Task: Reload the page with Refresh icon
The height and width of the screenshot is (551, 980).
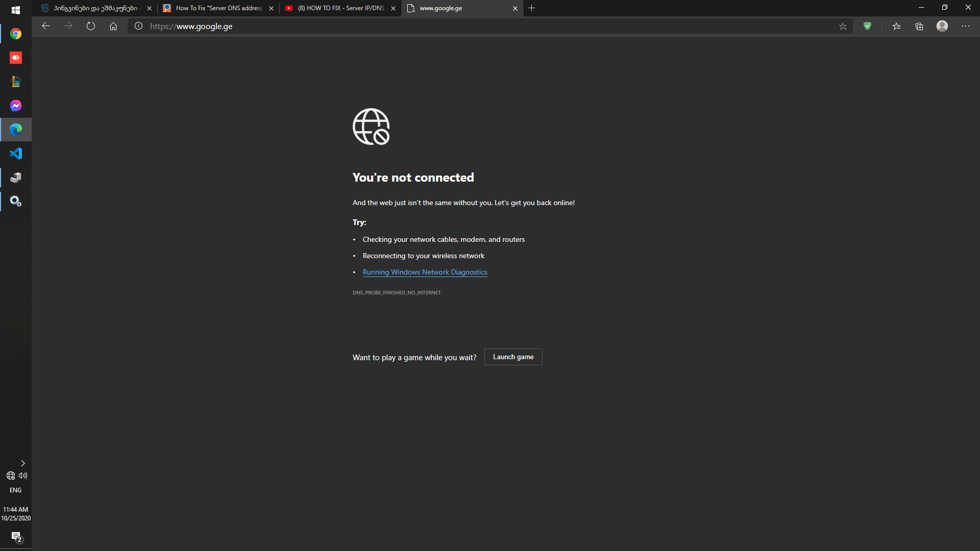Action: tap(91, 26)
